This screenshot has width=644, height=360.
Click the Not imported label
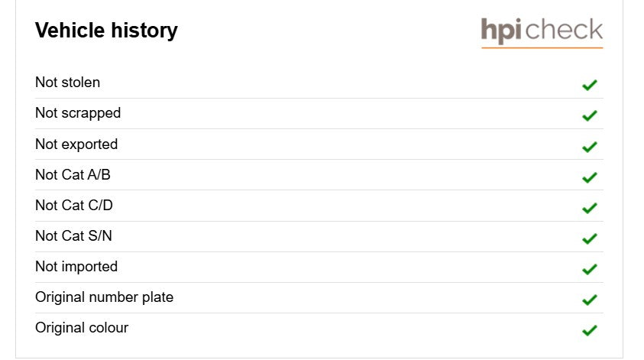[76, 267]
